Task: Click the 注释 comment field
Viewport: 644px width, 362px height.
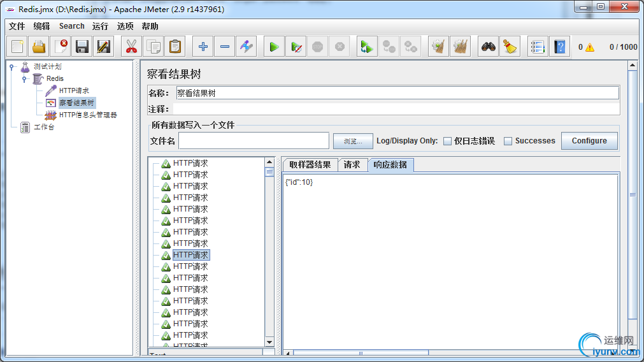Action: pyautogui.click(x=396, y=109)
